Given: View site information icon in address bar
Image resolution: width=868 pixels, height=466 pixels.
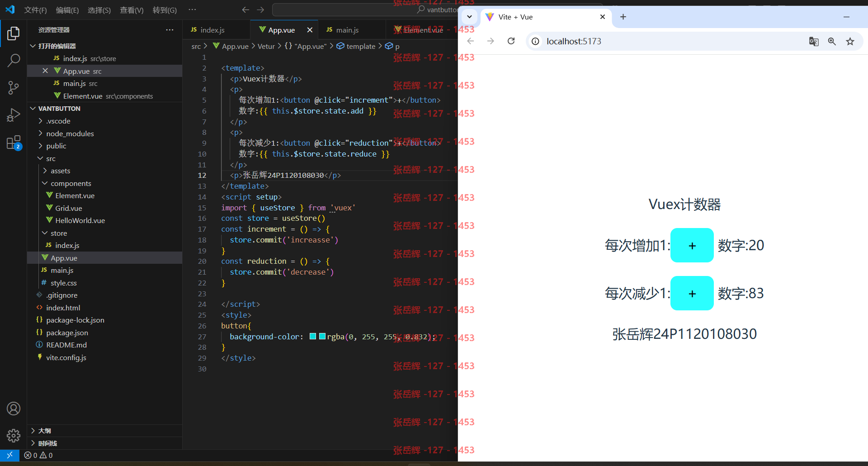Looking at the screenshot, I should point(535,41).
